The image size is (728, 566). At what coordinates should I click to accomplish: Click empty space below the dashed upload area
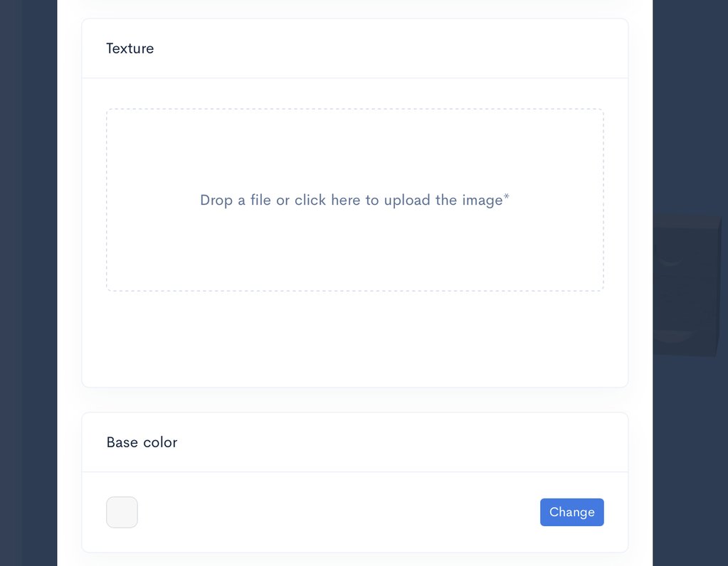pos(354,338)
